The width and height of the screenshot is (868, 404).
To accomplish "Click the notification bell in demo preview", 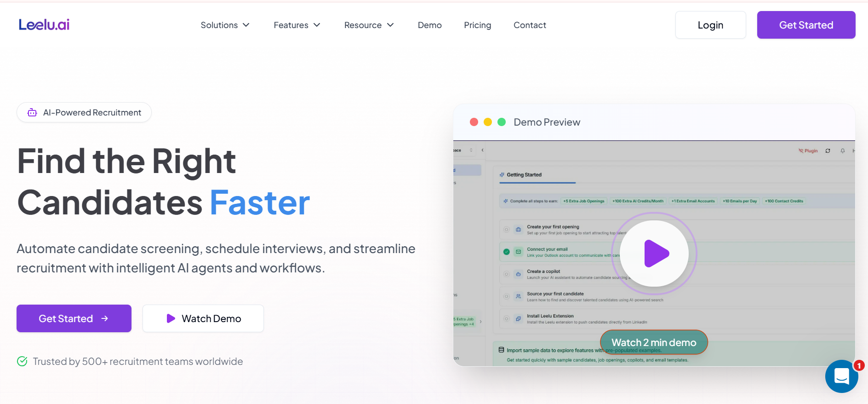I will tap(842, 151).
